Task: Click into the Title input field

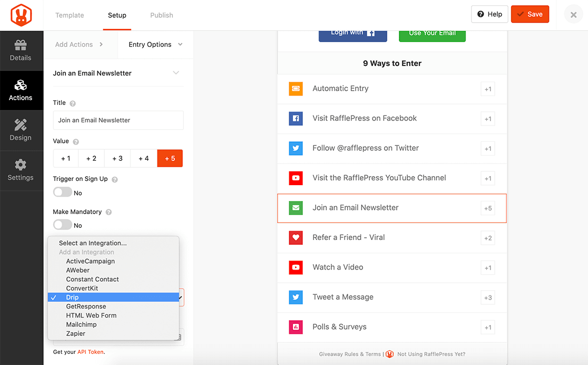Action: 119,120
